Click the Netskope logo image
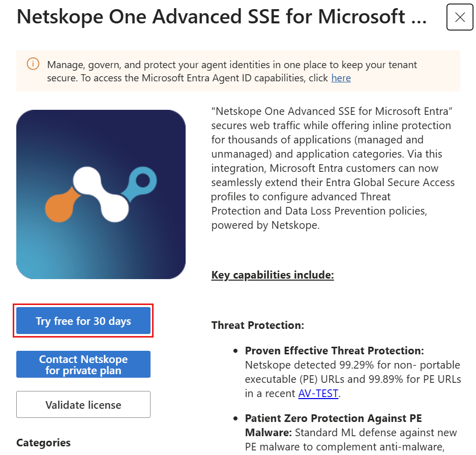Screen dimensions: 476x455 coord(101,194)
